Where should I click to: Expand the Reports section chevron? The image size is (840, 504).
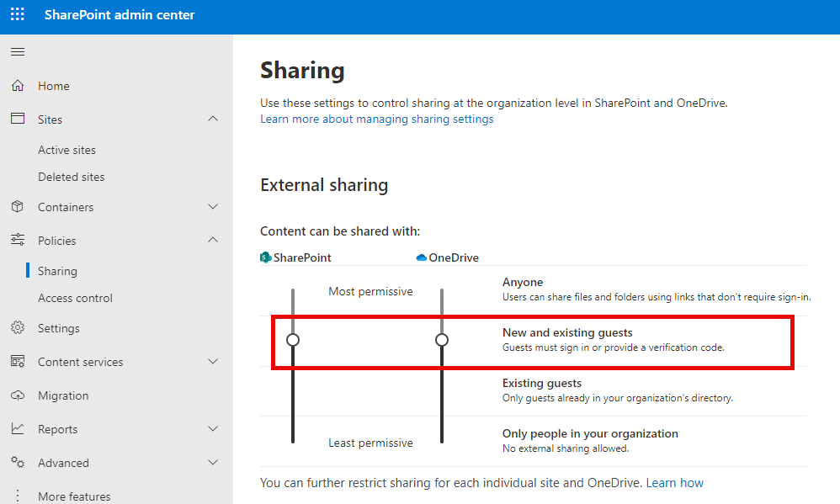click(x=213, y=429)
